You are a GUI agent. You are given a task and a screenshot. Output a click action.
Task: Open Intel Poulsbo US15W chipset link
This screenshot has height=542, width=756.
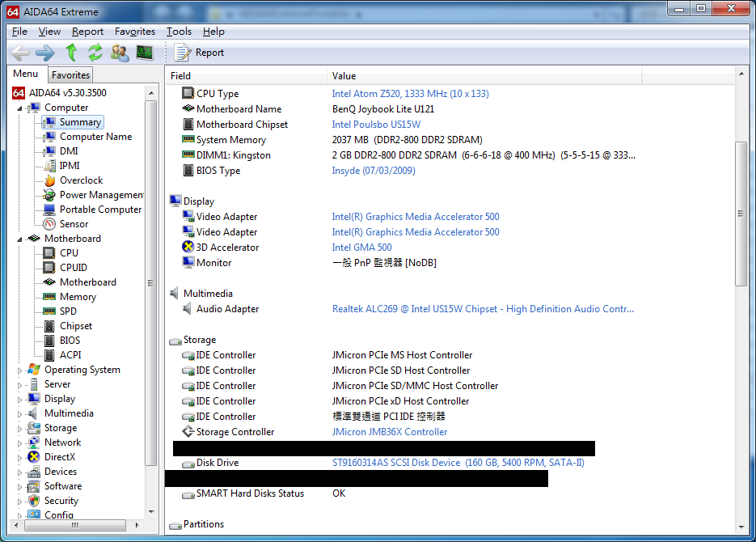(x=376, y=125)
